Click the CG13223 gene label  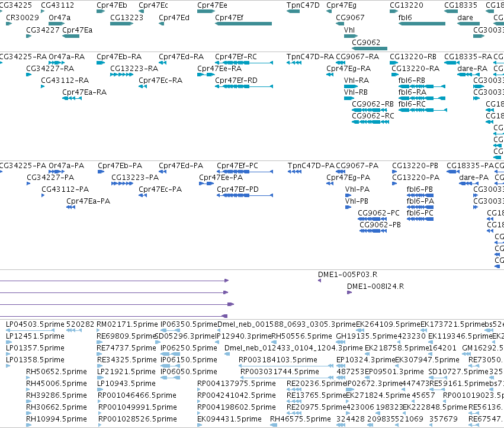(x=127, y=17)
